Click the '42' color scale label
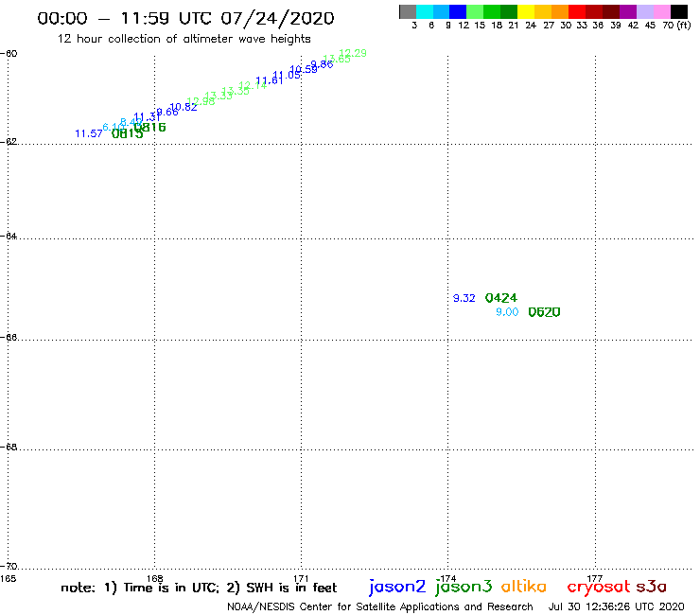Viewport: 700px width, 615px height. coord(633,26)
